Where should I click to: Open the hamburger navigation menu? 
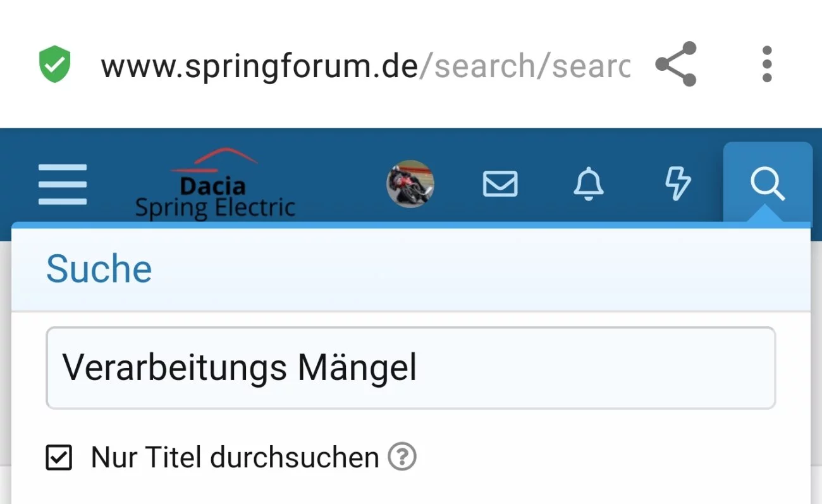pos(63,185)
